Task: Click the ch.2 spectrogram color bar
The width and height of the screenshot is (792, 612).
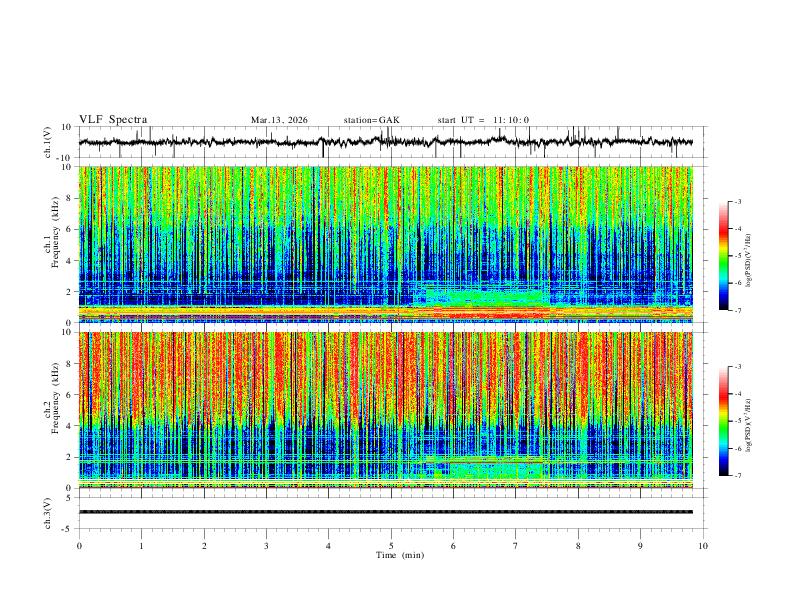Action: tap(723, 421)
